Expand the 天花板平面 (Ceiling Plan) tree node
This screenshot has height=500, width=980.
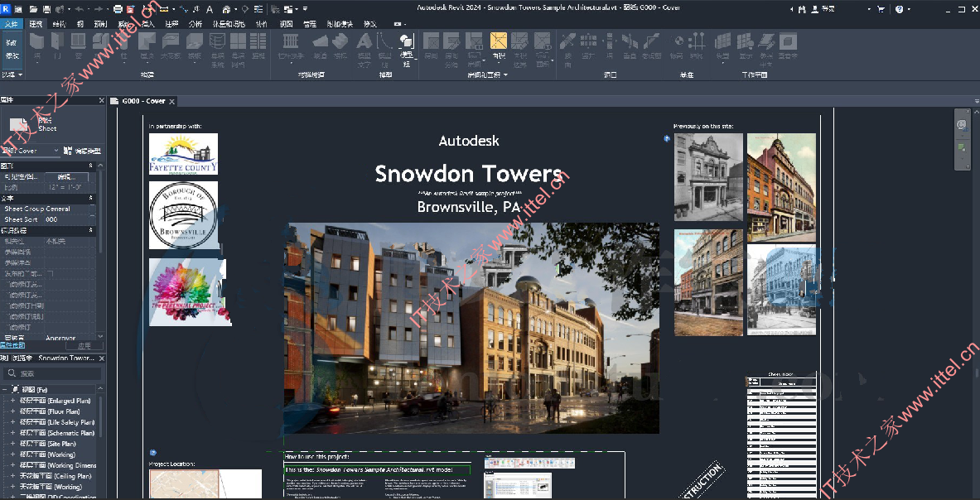pyautogui.click(x=12, y=476)
